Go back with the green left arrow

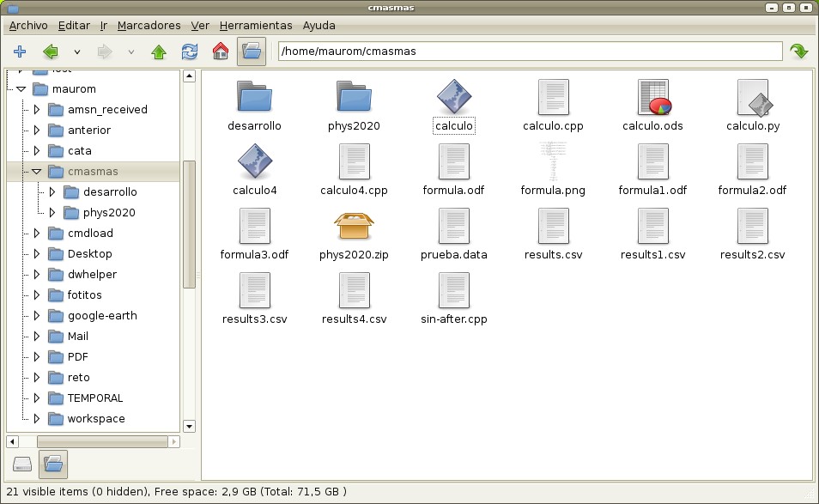point(51,52)
